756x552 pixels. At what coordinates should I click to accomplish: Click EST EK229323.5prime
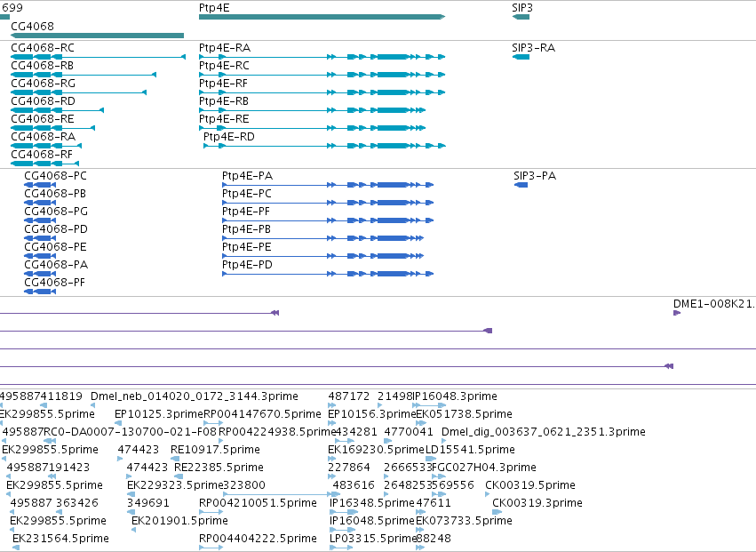point(173,485)
